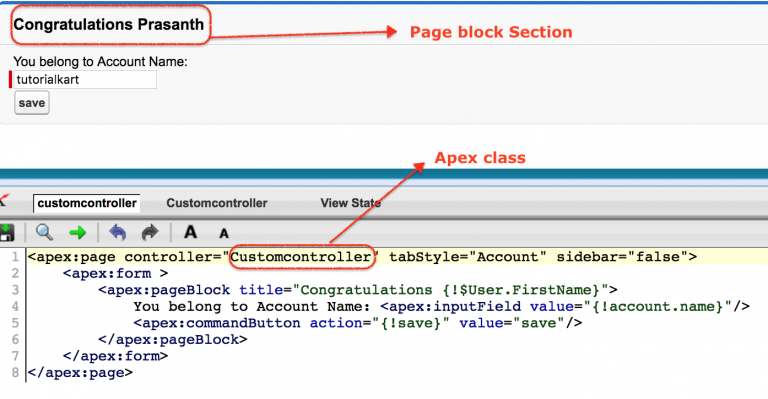Screen dimensions: 768x399
Task: Open the View State tab
Action: click(351, 203)
